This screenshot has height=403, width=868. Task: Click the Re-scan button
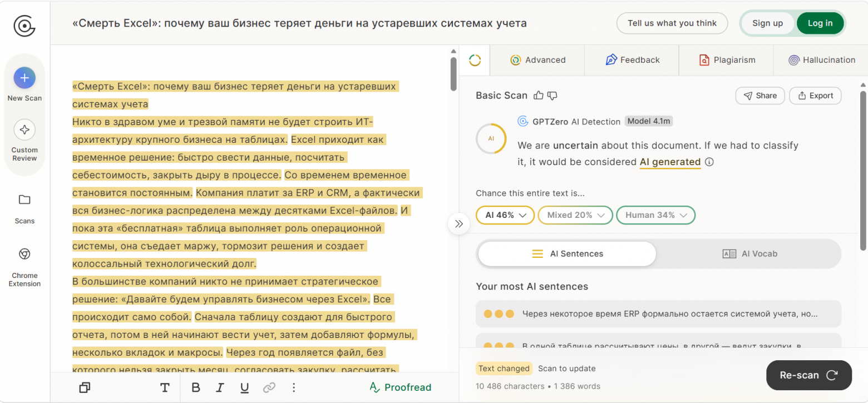(x=808, y=375)
